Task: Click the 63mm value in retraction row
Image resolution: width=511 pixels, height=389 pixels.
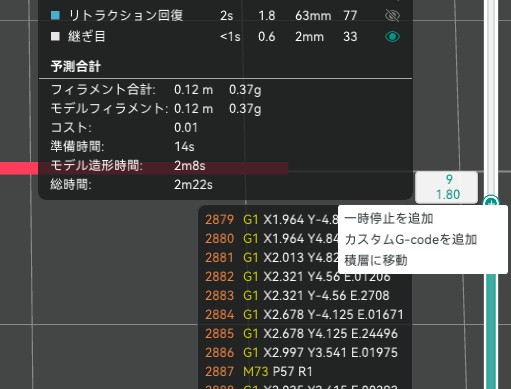Action: [x=313, y=16]
